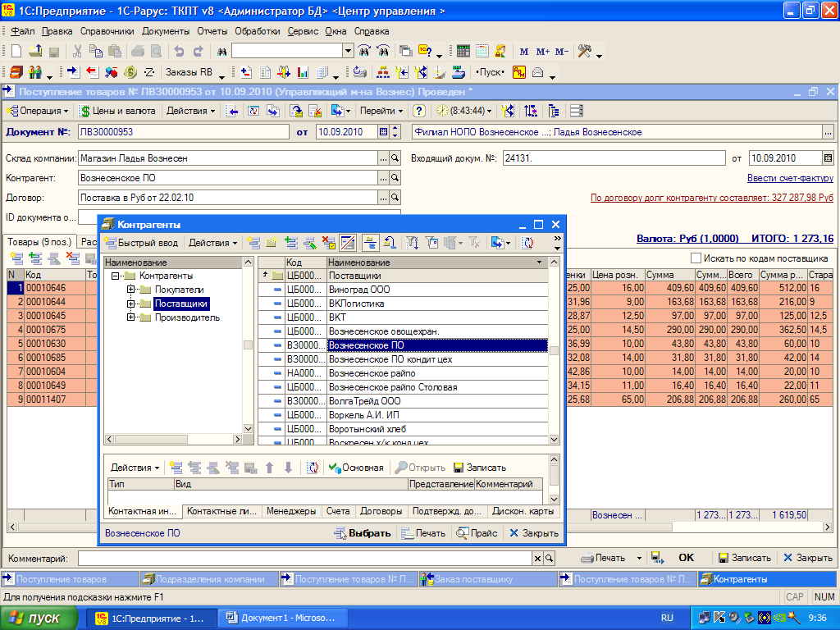Click the add row icon in Товары table toolbar

coord(17,258)
